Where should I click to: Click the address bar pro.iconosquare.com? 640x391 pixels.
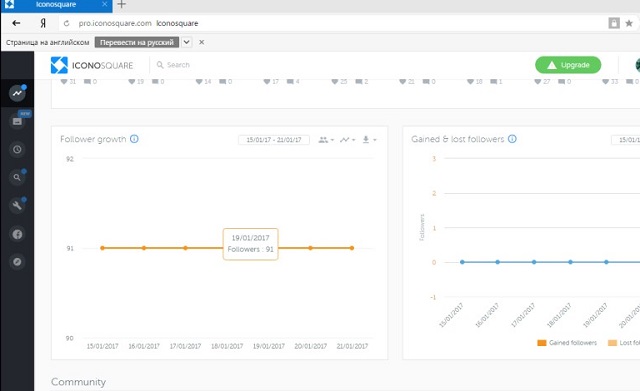click(x=115, y=23)
